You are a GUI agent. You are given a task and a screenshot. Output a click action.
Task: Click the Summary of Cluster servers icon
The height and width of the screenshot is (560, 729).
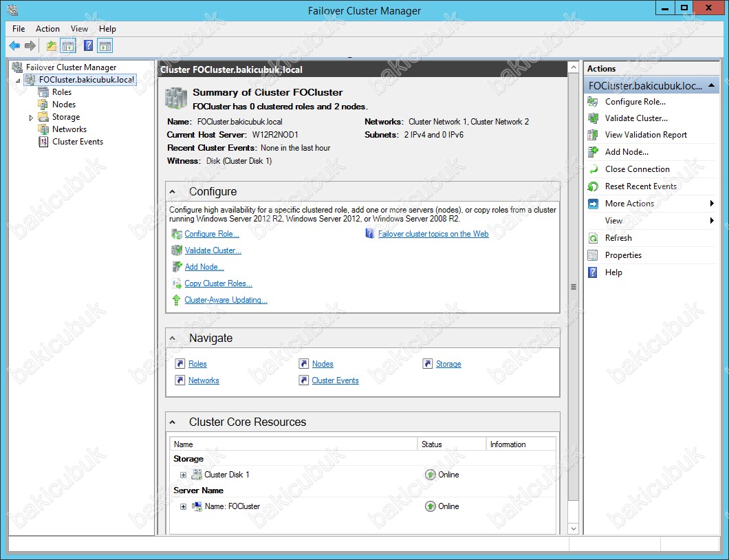[176, 98]
